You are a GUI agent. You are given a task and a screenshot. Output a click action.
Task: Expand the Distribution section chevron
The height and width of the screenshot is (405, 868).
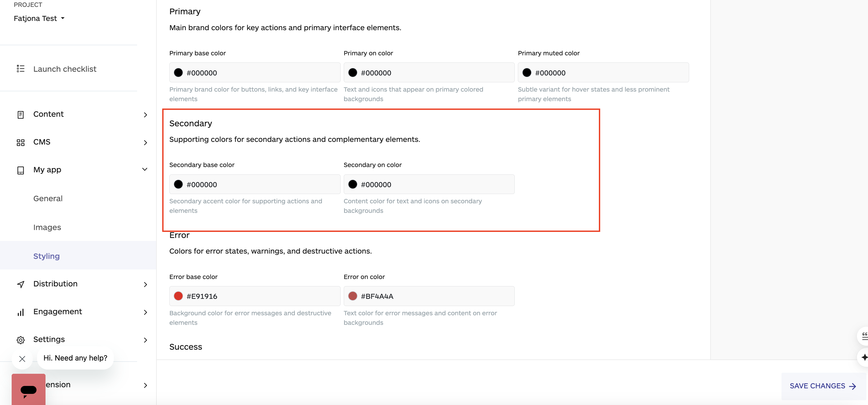pos(145,285)
